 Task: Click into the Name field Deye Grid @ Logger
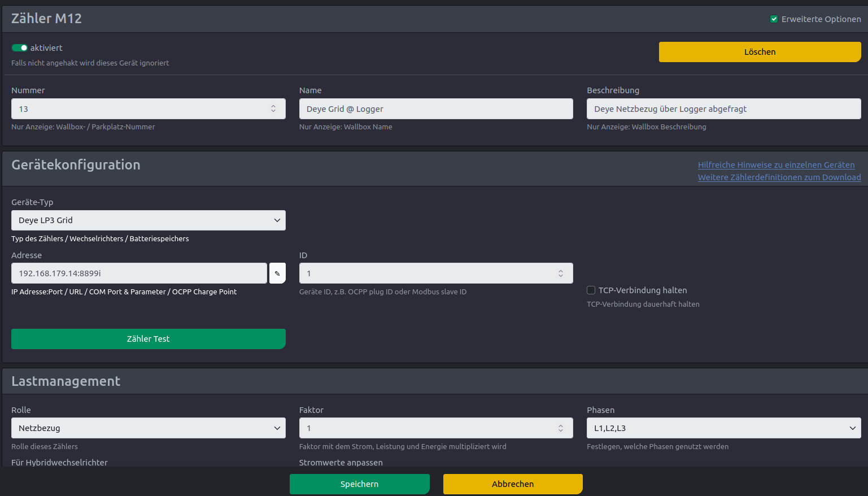[x=435, y=109]
